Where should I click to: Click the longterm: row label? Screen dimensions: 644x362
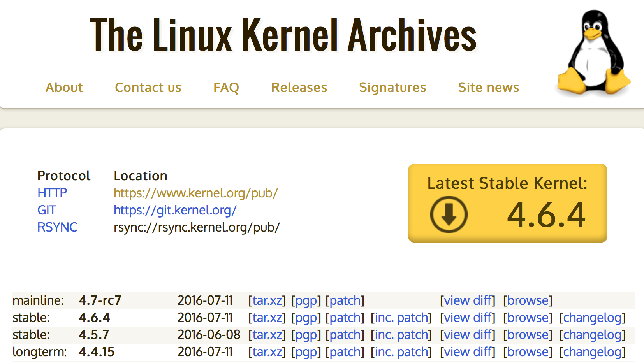40,352
